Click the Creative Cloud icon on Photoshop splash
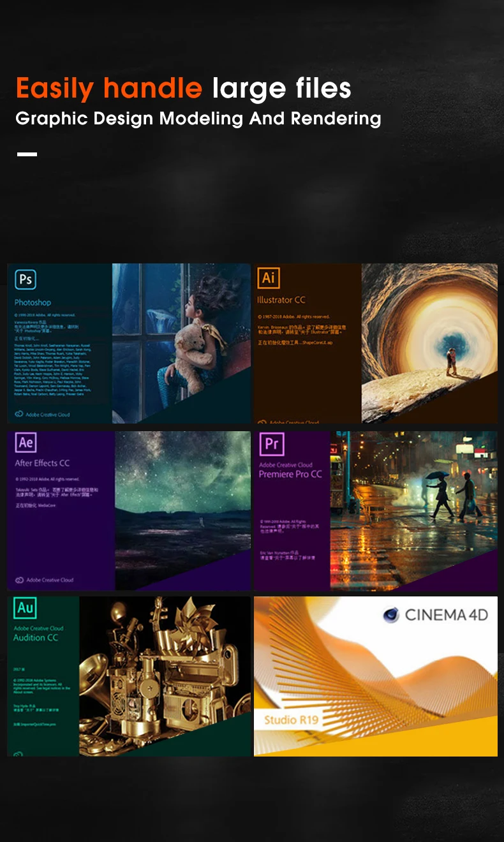 [19, 415]
